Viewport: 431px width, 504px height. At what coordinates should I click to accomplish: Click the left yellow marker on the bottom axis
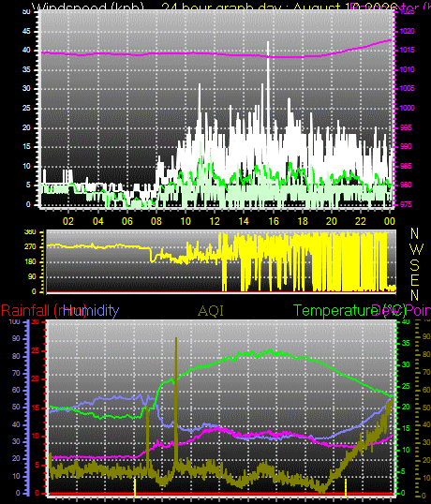pos(135,488)
